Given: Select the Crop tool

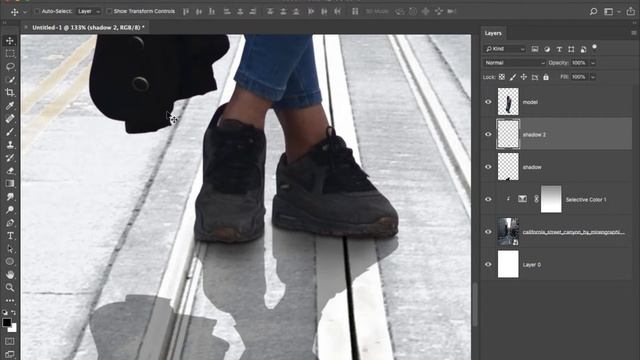Looking at the screenshot, I should click(10, 93).
